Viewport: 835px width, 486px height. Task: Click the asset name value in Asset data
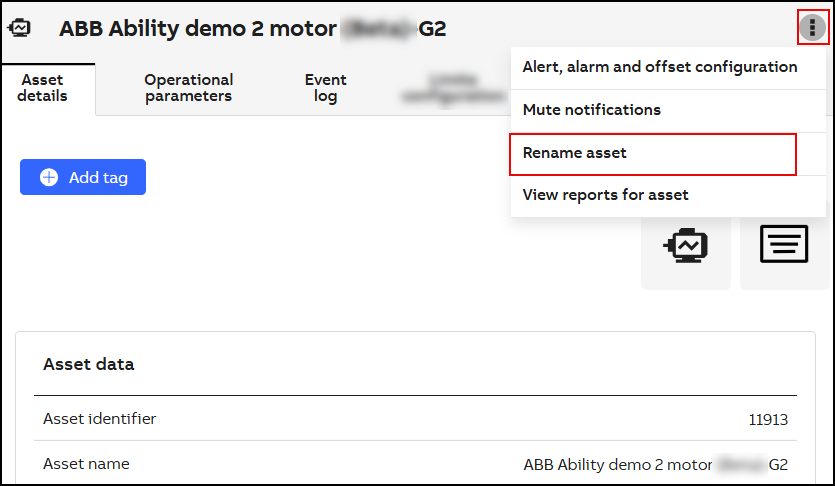coord(655,465)
